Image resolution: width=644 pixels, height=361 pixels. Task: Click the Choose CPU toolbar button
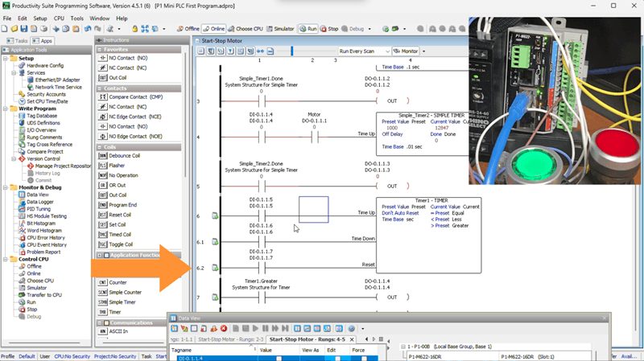tap(246, 29)
